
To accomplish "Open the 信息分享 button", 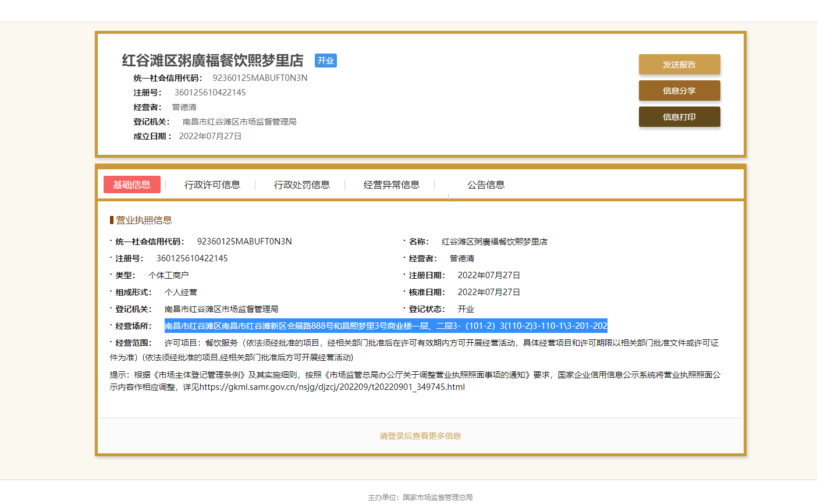I will click(679, 91).
